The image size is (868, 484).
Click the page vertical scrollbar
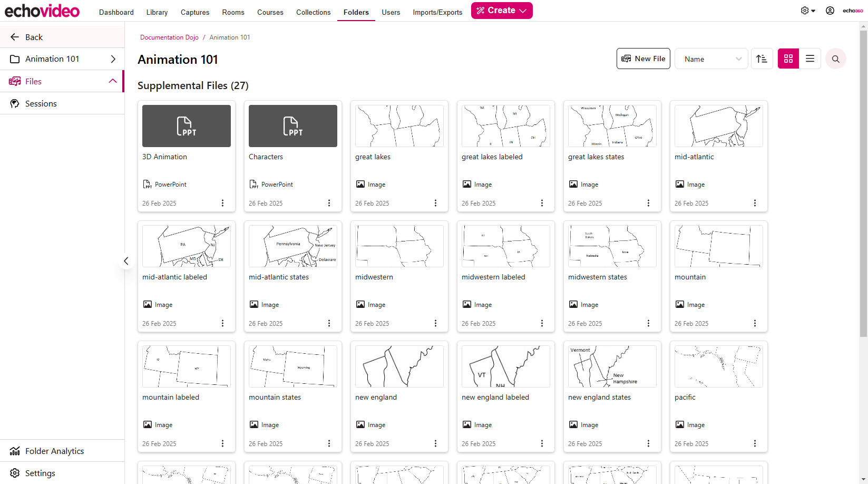[863, 183]
